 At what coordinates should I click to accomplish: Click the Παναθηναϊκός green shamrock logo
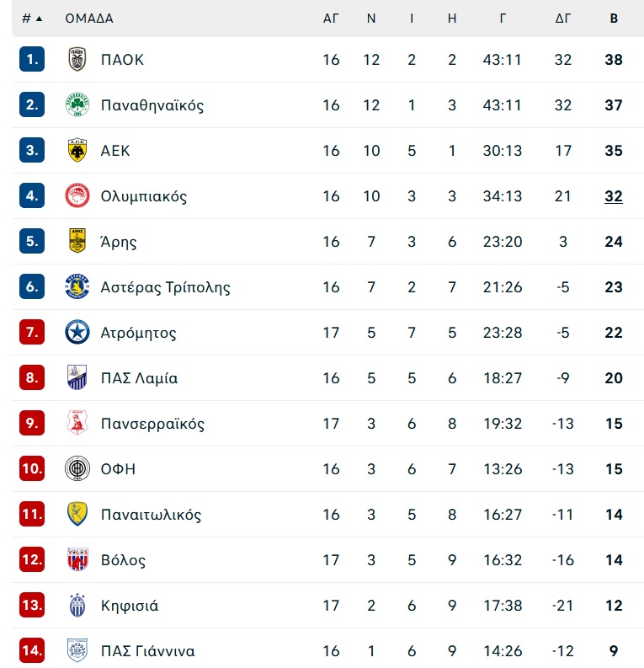[77, 104]
